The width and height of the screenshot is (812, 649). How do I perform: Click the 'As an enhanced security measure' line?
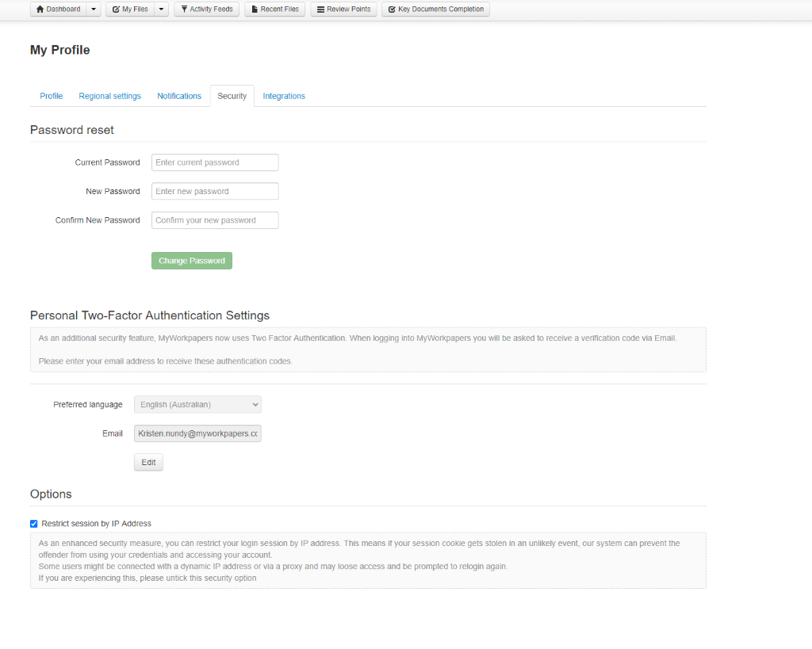point(359,549)
